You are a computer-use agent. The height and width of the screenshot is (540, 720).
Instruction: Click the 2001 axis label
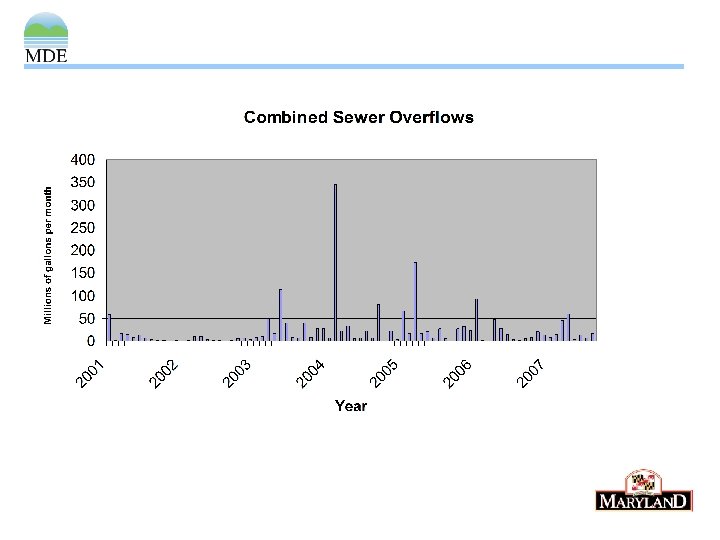[90, 374]
